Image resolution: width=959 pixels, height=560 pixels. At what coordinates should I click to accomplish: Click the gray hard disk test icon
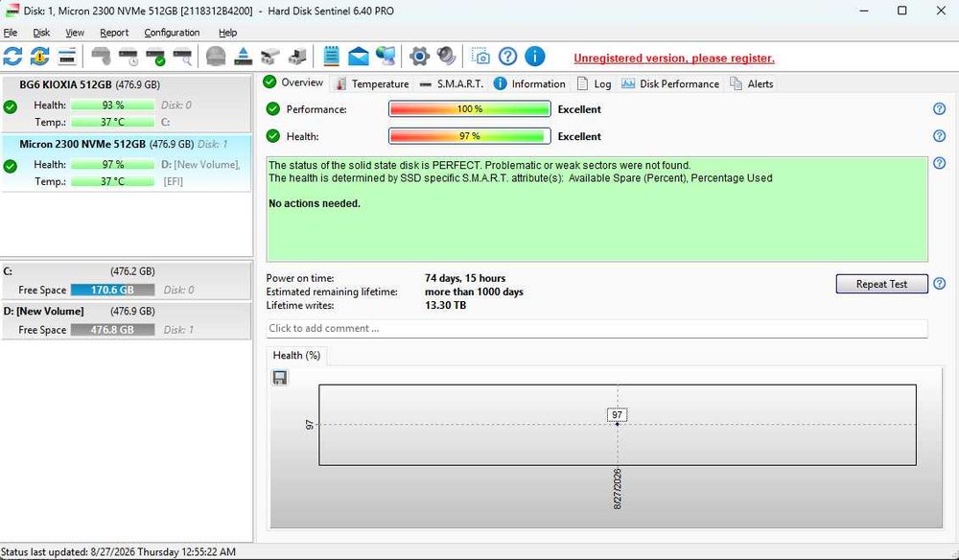[x=101, y=57]
